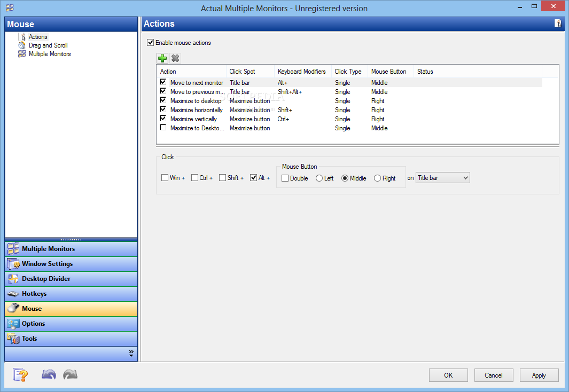Uncheck the Maximize horizontally action
569x392 pixels.
point(163,109)
